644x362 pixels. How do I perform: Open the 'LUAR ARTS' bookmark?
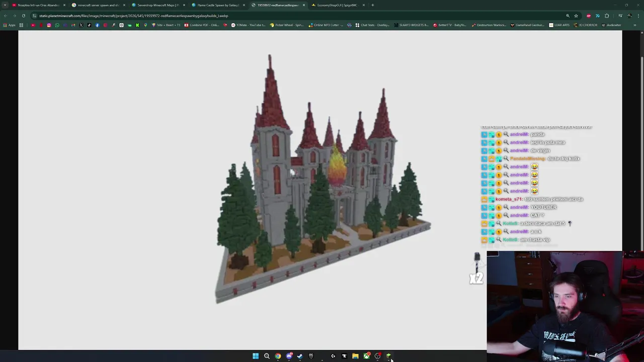point(559,25)
